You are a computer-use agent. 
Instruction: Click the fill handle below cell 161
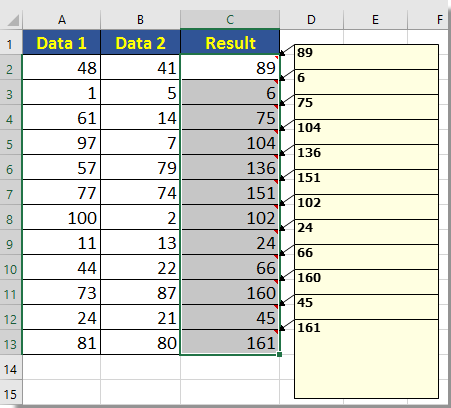click(x=279, y=354)
